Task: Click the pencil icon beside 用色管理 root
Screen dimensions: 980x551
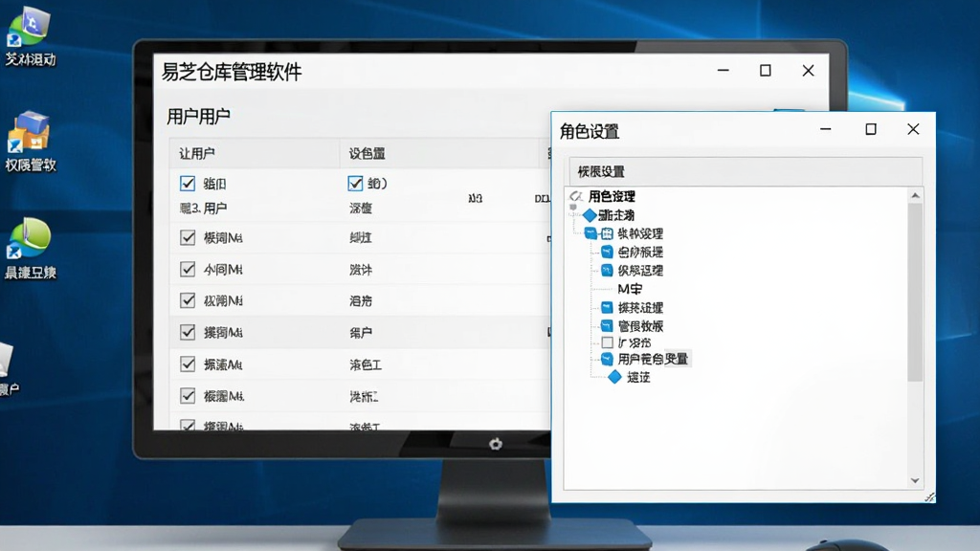Action: click(x=575, y=196)
